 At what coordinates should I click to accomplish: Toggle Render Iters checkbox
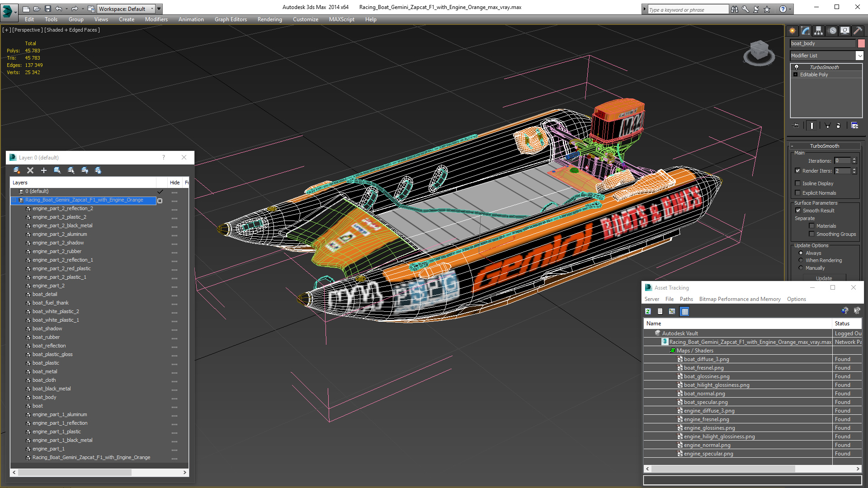click(x=798, y=170)
